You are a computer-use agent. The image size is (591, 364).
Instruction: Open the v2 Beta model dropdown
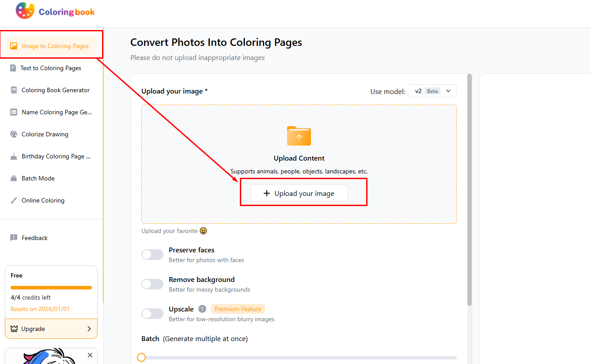point(432,91)
